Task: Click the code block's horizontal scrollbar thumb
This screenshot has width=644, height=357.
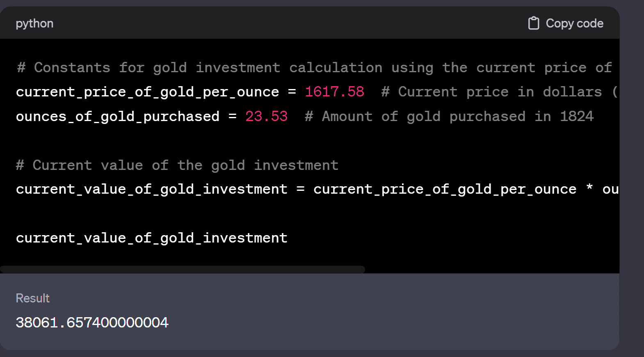Action: point(183,270)
